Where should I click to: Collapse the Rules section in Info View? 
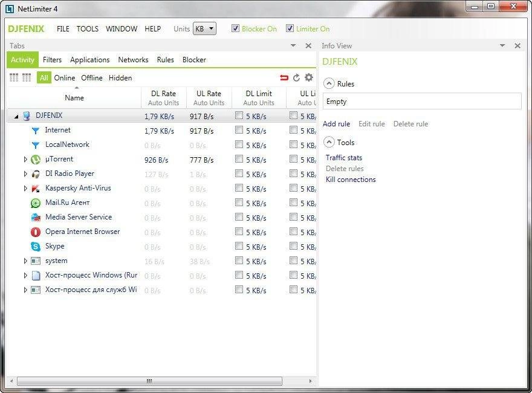coord(329,83)
